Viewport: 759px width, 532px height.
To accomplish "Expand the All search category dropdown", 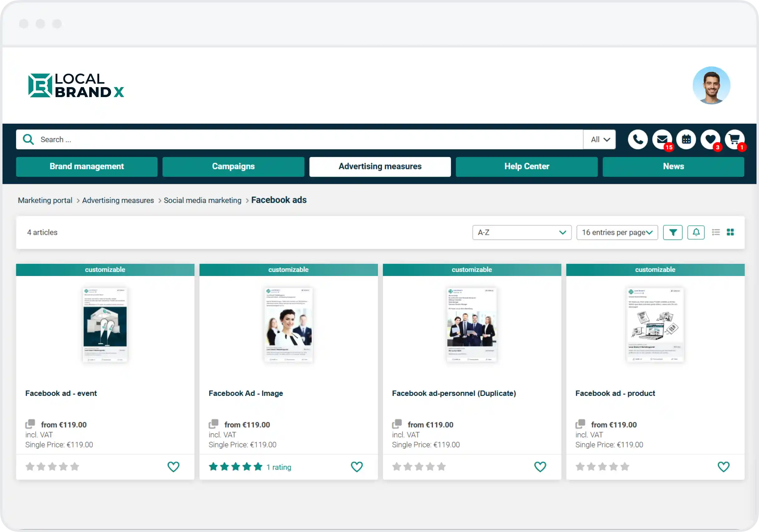I will 599,140.
